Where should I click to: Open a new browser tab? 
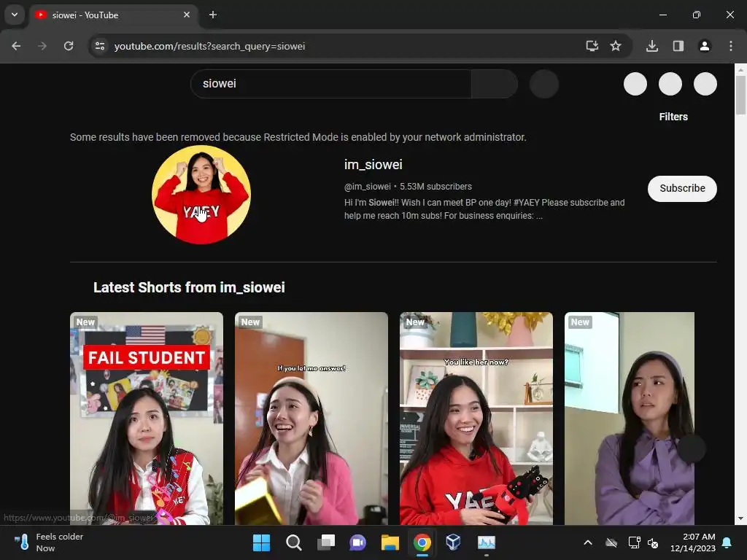click(213, 15)
